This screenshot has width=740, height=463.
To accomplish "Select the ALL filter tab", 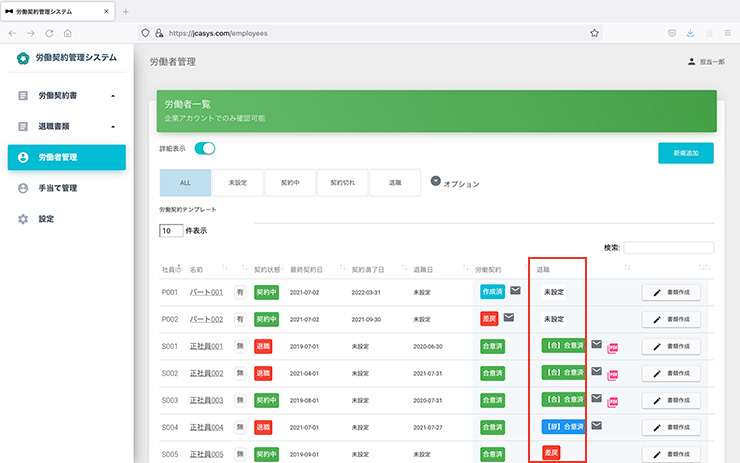I will click(185, 183).
